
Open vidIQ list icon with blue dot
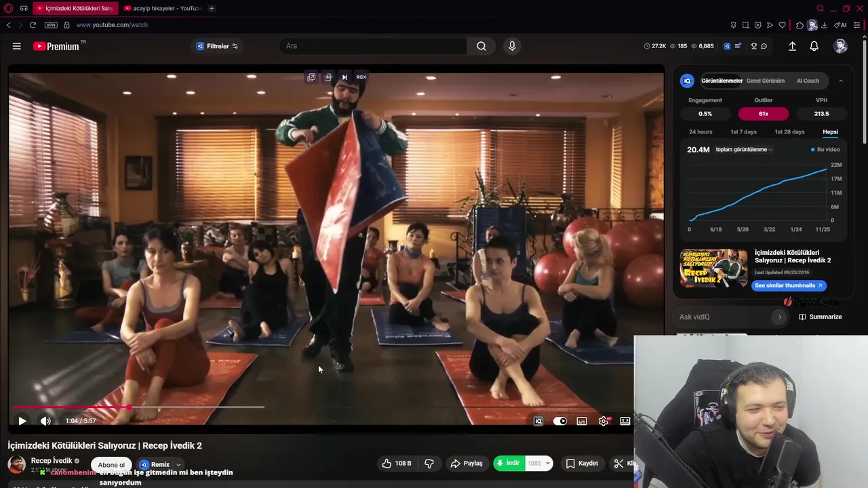click(x=739, y=46)
